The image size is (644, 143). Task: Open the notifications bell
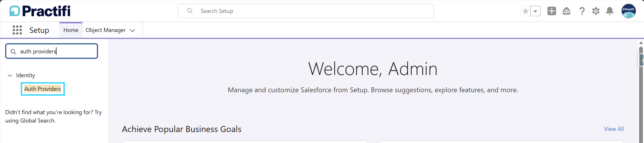point(609,11)
